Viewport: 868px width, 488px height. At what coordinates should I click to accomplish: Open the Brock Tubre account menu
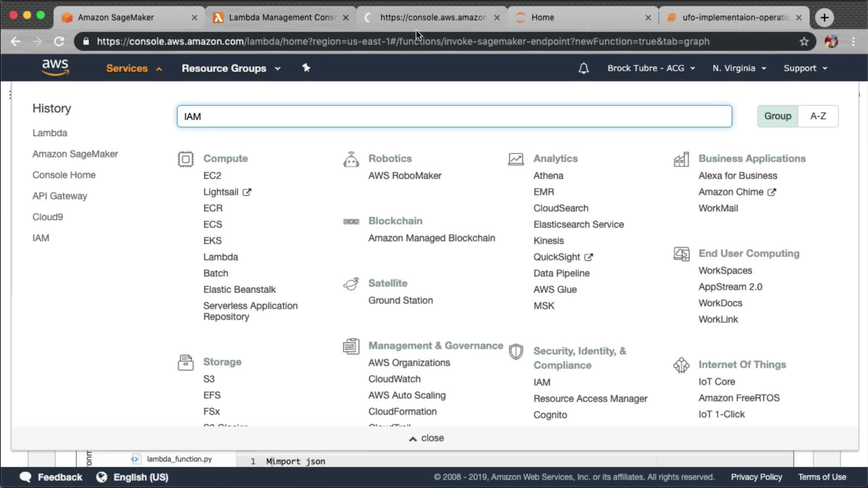coord(651,68)
